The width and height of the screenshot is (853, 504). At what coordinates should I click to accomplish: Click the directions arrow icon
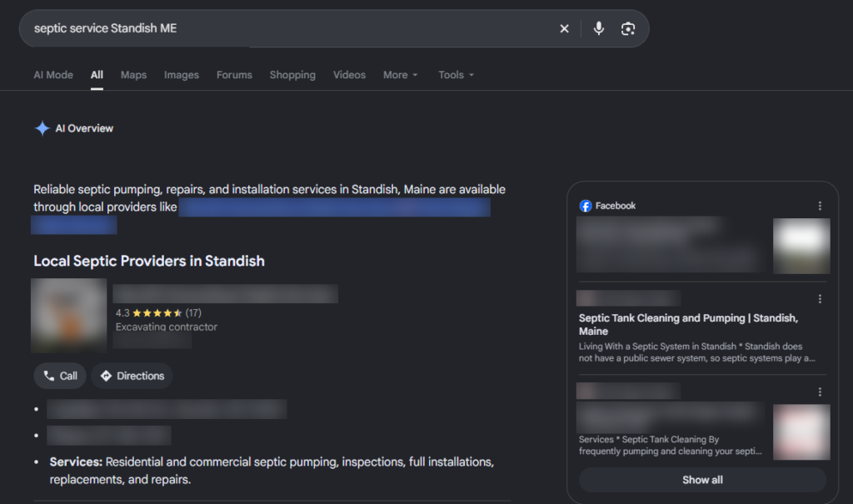[x=106, y=376]
